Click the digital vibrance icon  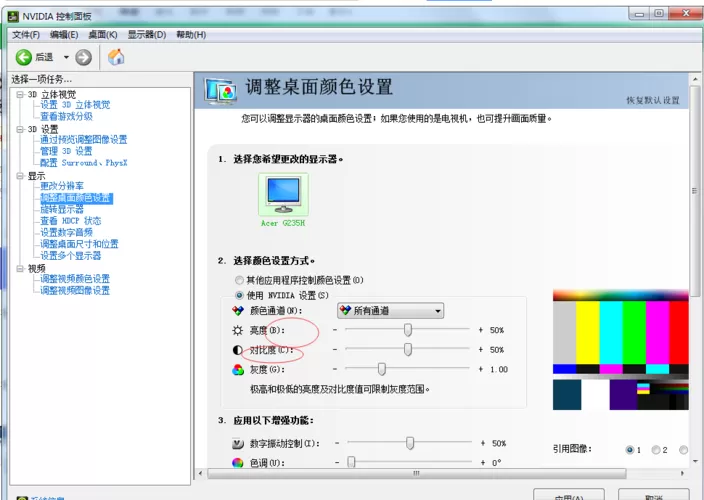pyautogui.click(x=238, y=443)
